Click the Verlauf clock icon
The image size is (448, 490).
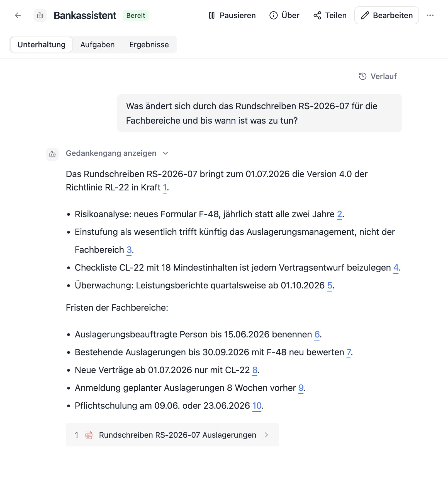click(x=362, y=76)
